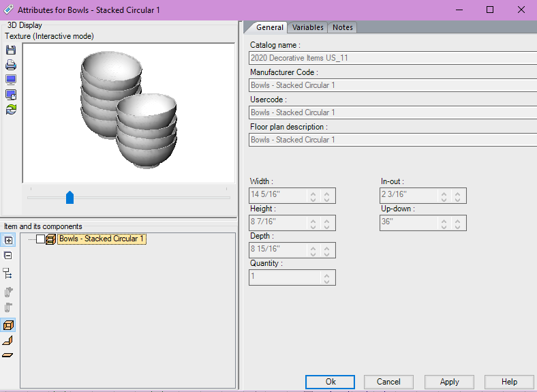This screenshot has width=537, height=392.
Task: Click the first In-out spinner arrows
Action: point(444,196)
